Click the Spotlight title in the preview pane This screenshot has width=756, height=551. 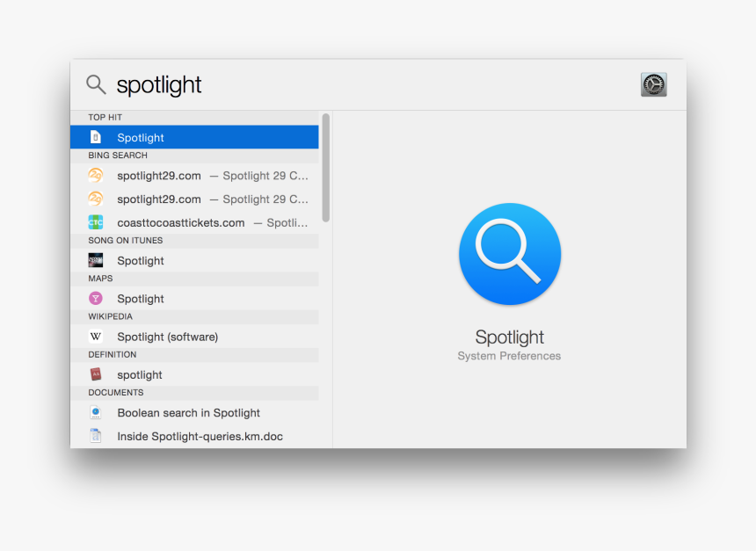pyautogui.click(x=509, y=337)
